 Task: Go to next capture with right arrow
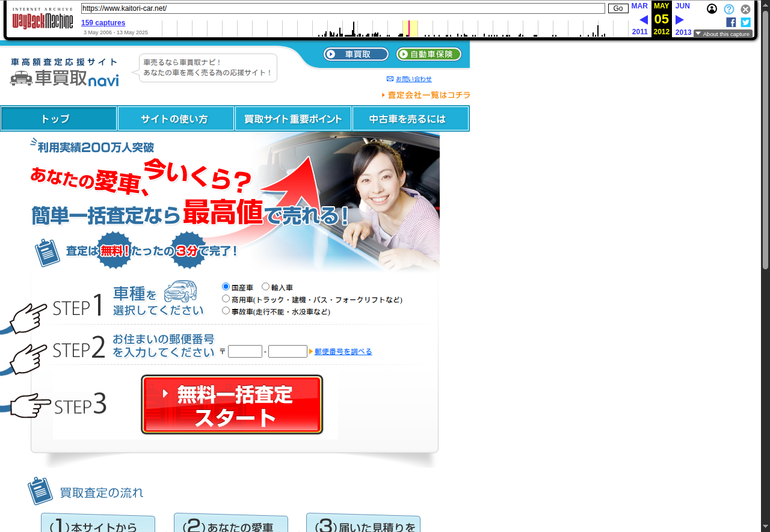tap(680, 20)
